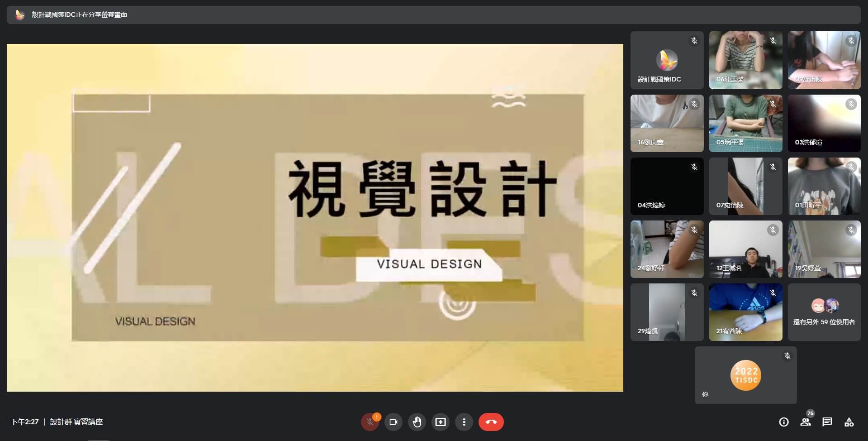Select the 設計戰國策IDC presenter tile
The height and width of the screenshot is (441, 868).
tap(667, 60)
